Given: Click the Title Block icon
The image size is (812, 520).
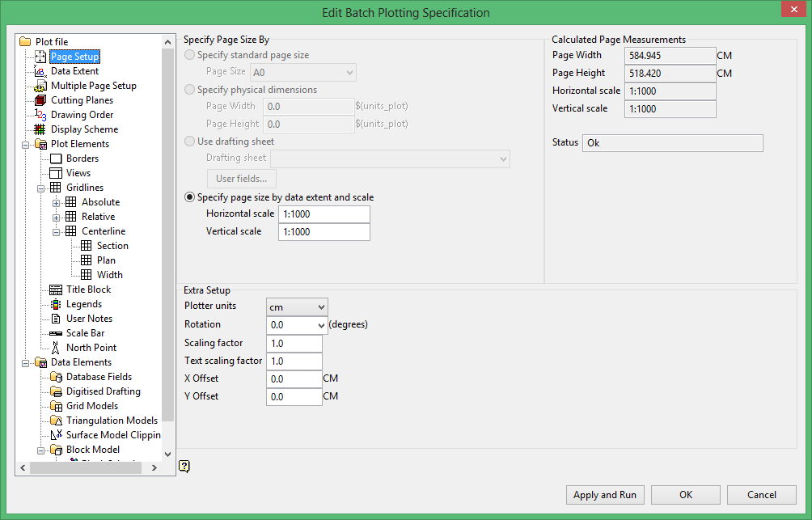Looking at the screenshot, I should (55, 290).
